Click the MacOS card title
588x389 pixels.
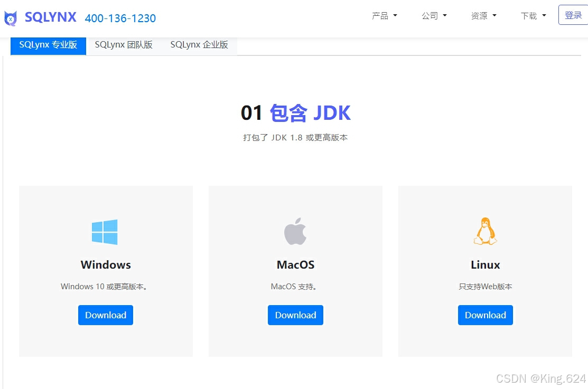[x=295, y=265]
